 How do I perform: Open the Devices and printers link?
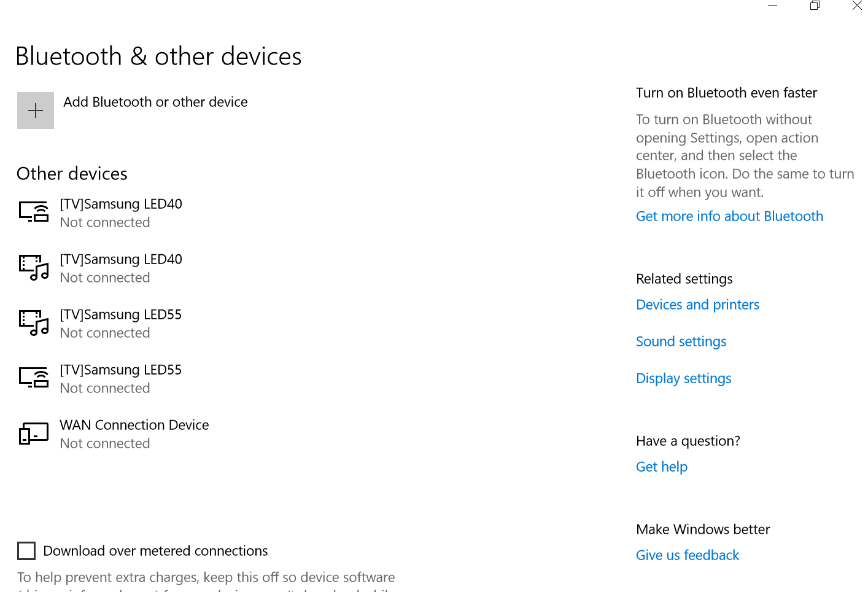point(697,304)
